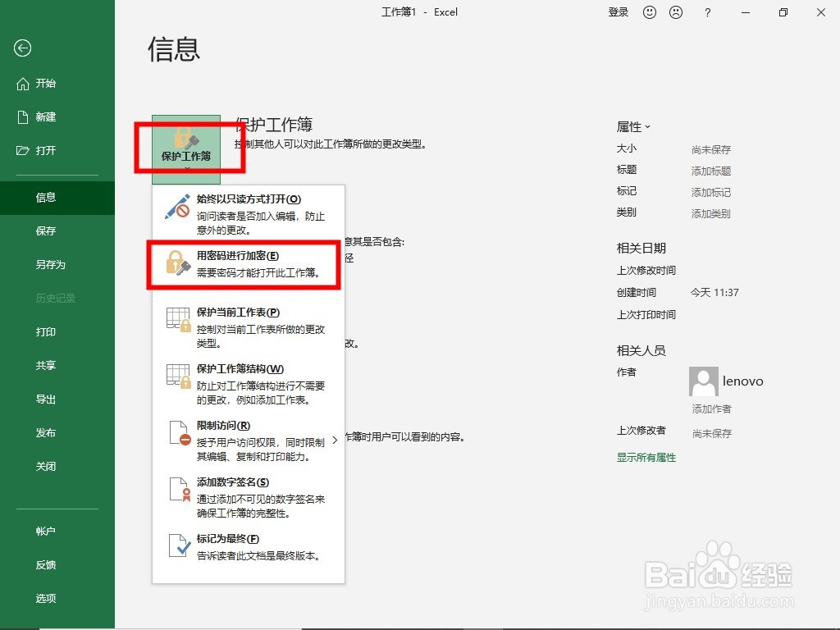The image size is (840, 630).
Task: Click the author name lenovo
Action: click(x=742, y=381)
